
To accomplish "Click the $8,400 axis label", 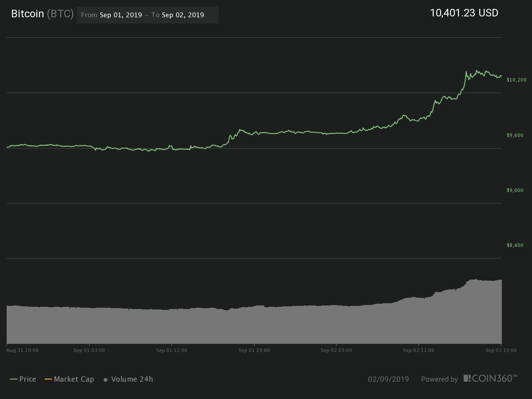I will (515, 245).
